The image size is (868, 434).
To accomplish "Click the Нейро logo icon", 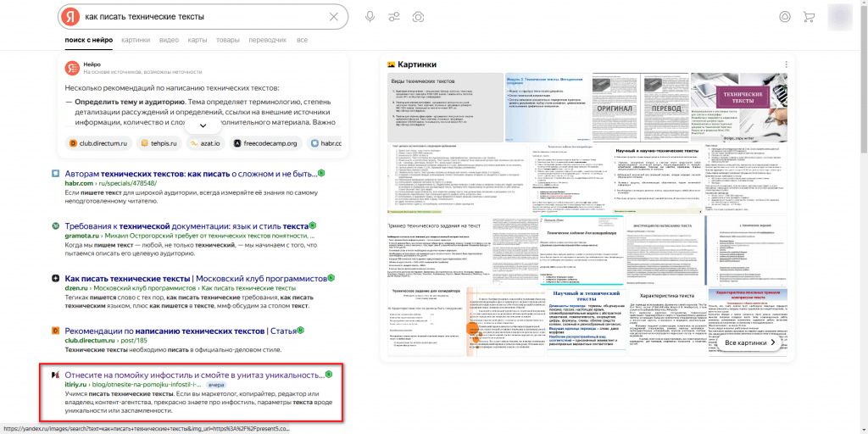I will coord(72,68).
